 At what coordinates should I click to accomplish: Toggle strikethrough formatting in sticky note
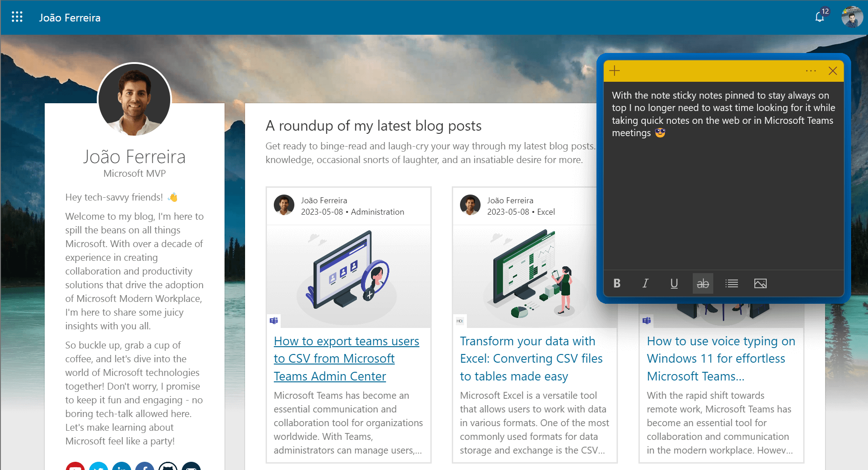pyautogui.click(x=703, y=283)
